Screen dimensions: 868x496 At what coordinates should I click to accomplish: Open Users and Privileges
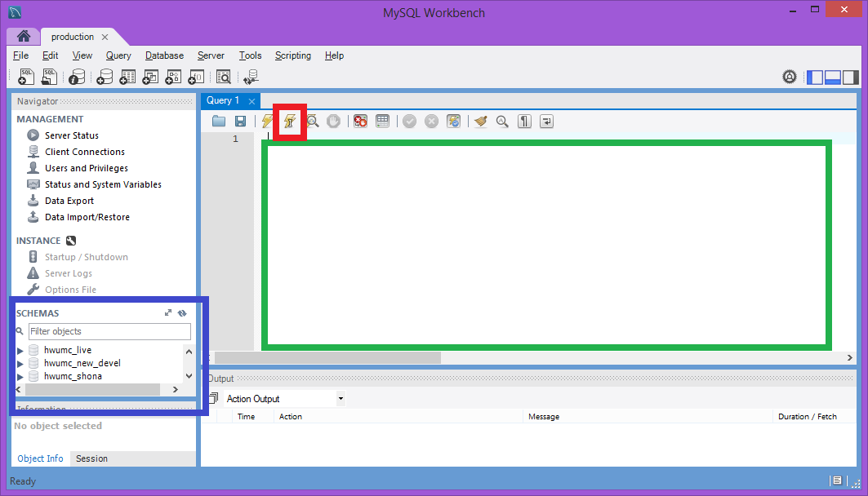pos(87,168)
